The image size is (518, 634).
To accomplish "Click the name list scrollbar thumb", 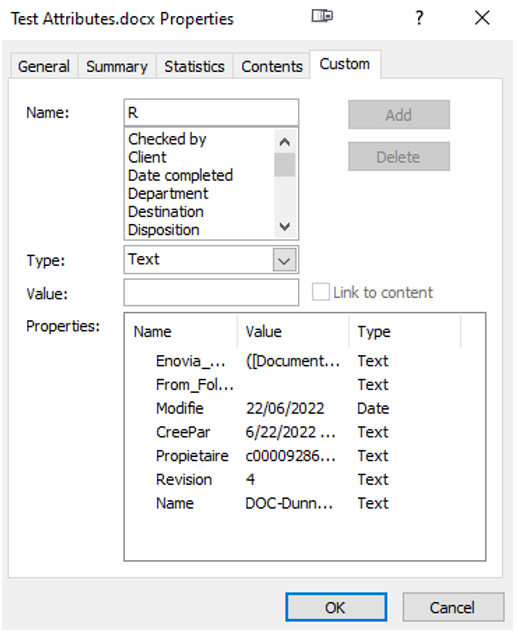I will coord(285,165).
